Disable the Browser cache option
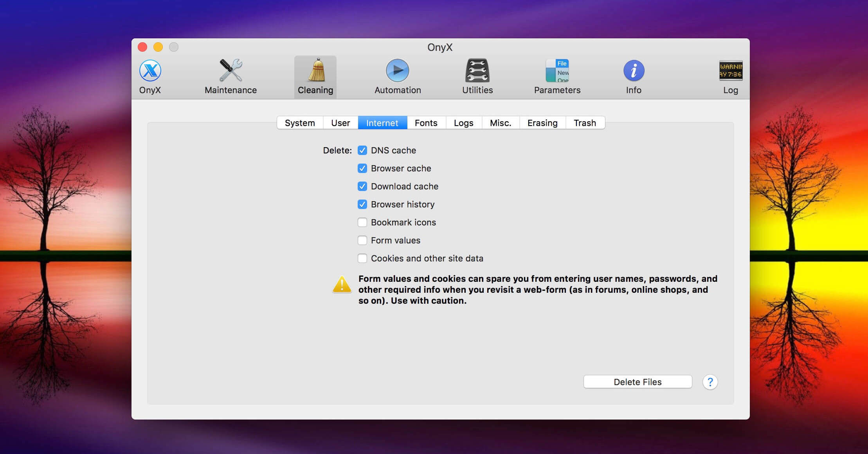Screen dimensions: 868x454 [x=362, y=168]
